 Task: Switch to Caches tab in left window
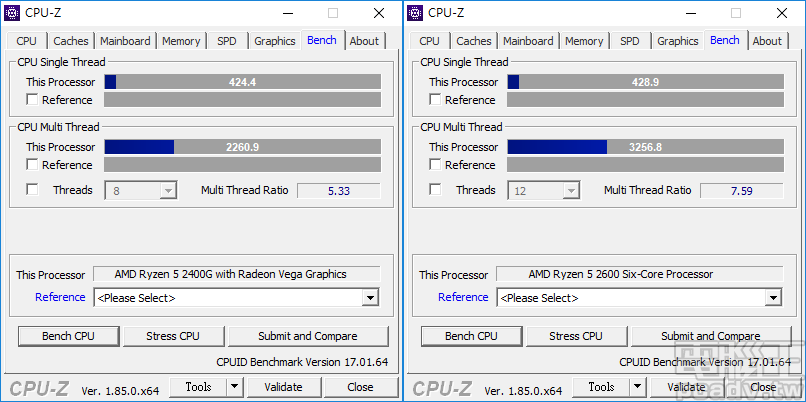pyautogui.click(x=71, y=41)
